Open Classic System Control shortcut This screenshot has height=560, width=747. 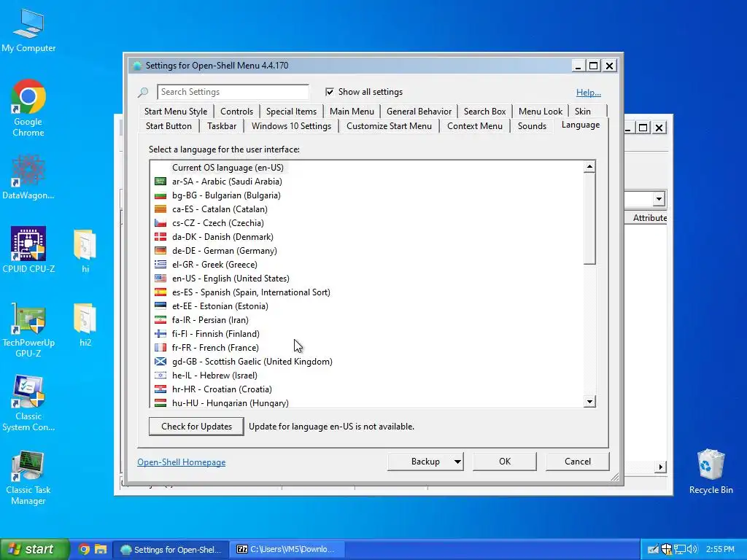28,403
